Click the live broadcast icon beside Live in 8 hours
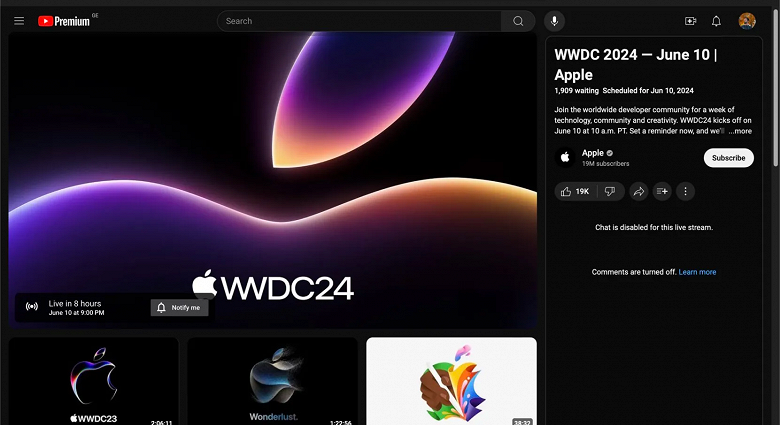 coord(32,307)
